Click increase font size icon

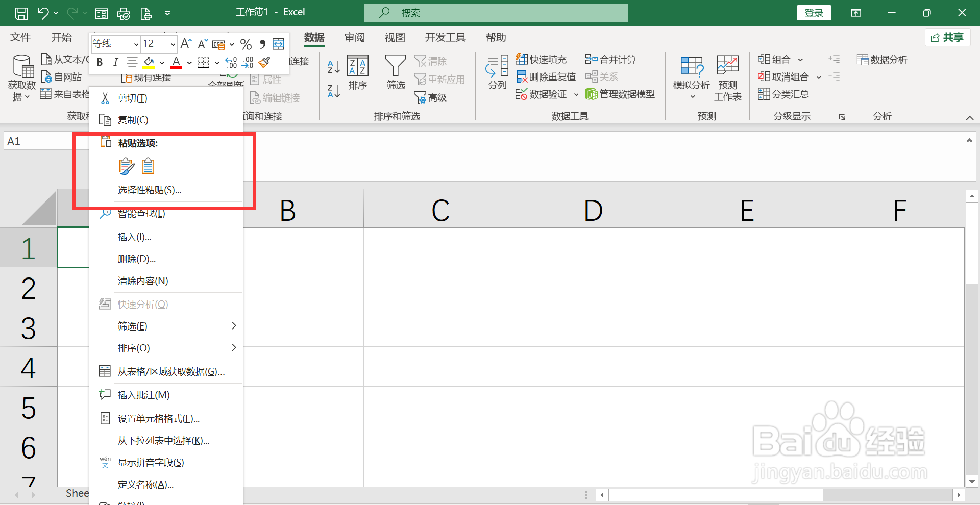coord(186,44)
